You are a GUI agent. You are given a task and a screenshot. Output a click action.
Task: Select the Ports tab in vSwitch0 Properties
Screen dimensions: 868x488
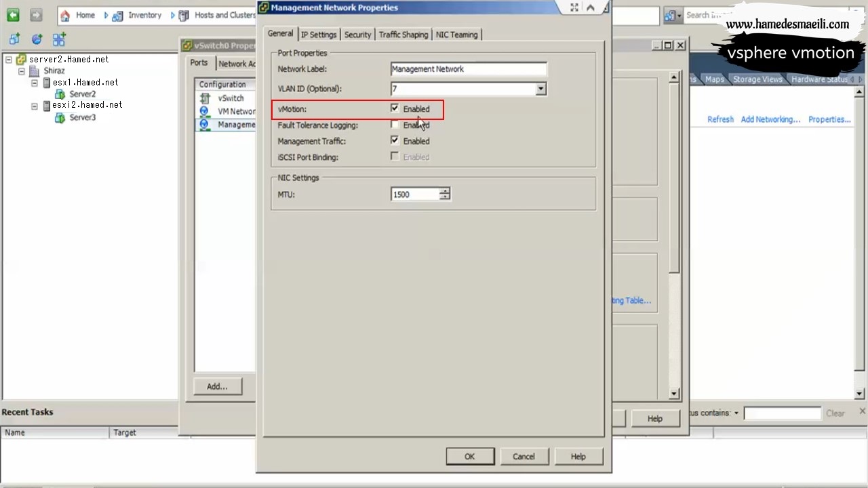pos(199,62)
